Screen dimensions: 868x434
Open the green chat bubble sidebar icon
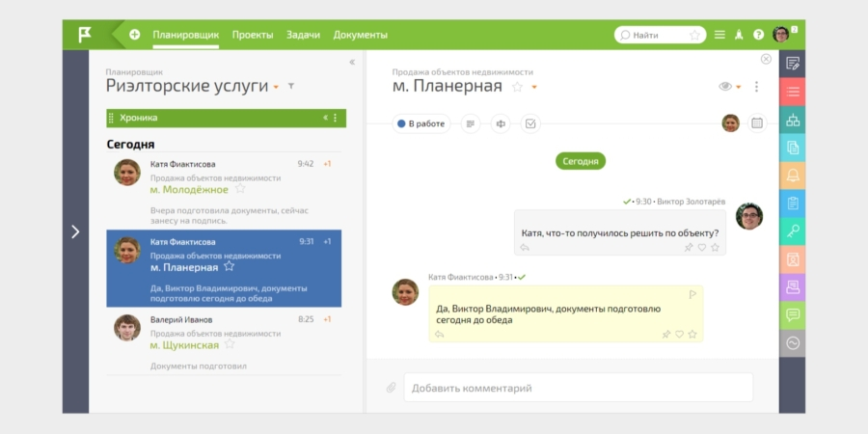tap(793, 315)
